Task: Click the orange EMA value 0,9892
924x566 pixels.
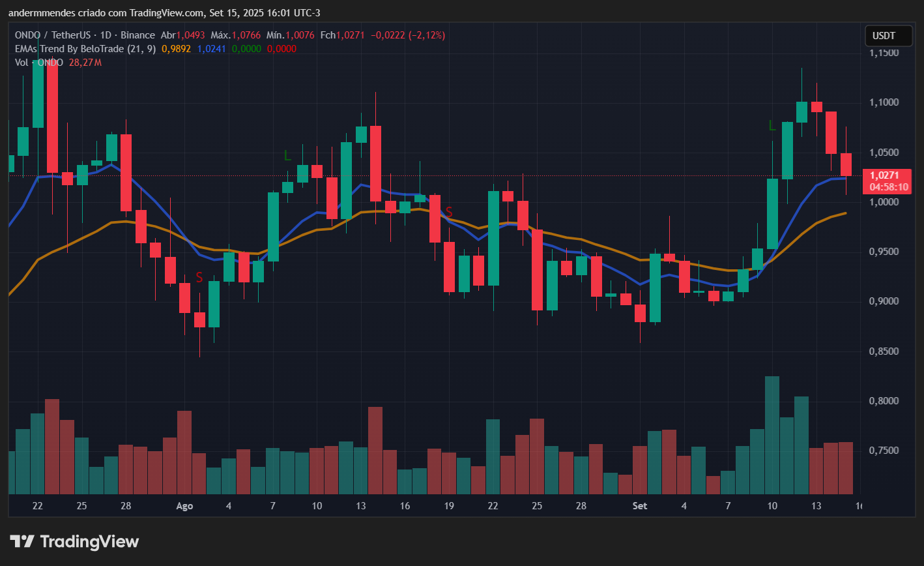Action: [176, 49]
